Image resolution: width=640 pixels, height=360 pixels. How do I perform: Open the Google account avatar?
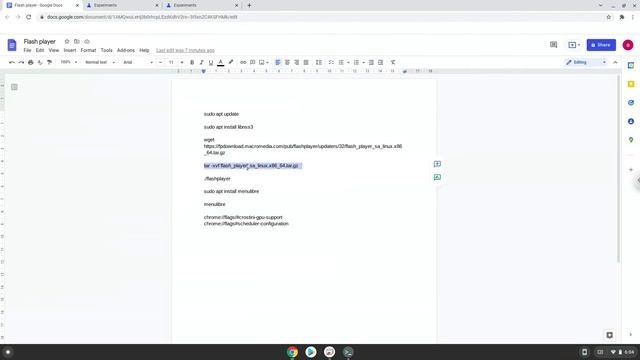point(628,45)
